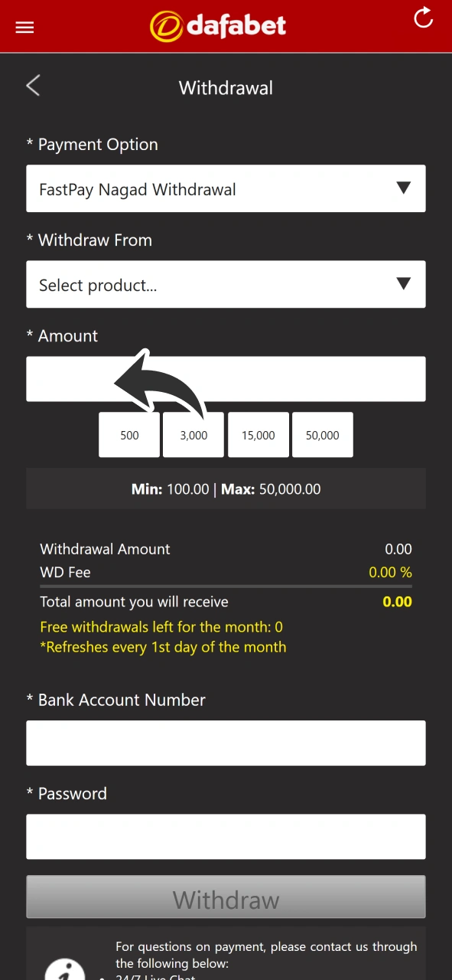The width and height of the screenshot is (452, 980).
Task: Select the 500 amount preset
Action: coord(128,435)
